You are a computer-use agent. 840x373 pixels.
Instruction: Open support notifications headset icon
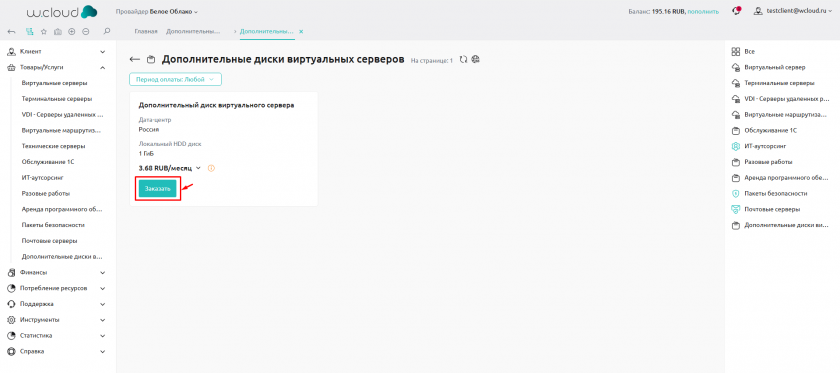pyautogui.click(x=737, y=11)
